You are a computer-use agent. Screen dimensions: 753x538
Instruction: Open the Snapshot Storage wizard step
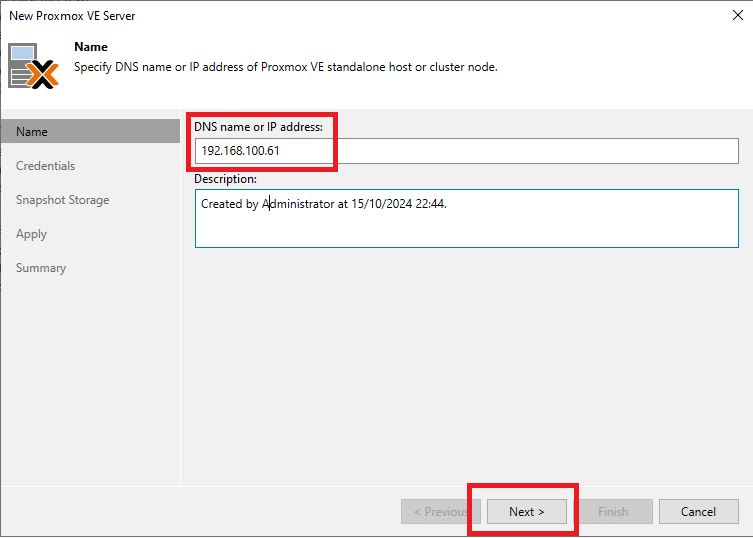point(62,200)
